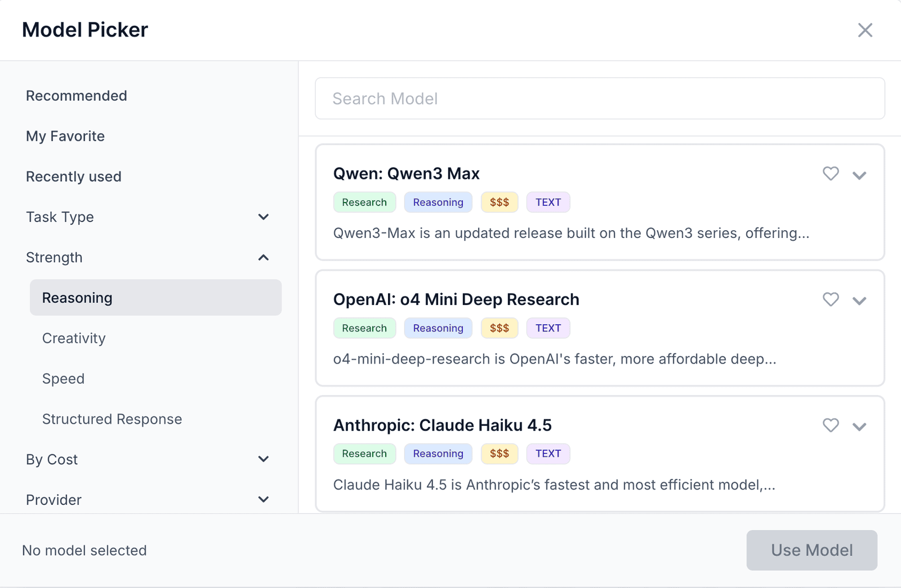
Task: Expand o4 Mini Deep Research card chevron
Action: click(x=859, y=300)
